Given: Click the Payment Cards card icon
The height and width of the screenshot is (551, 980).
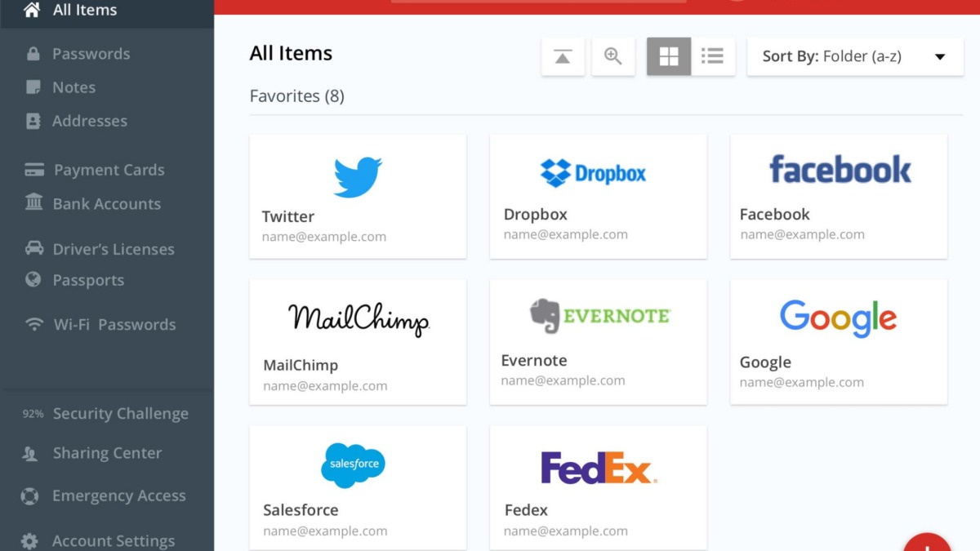Looking at the screenshot, I should click(34, 170).
